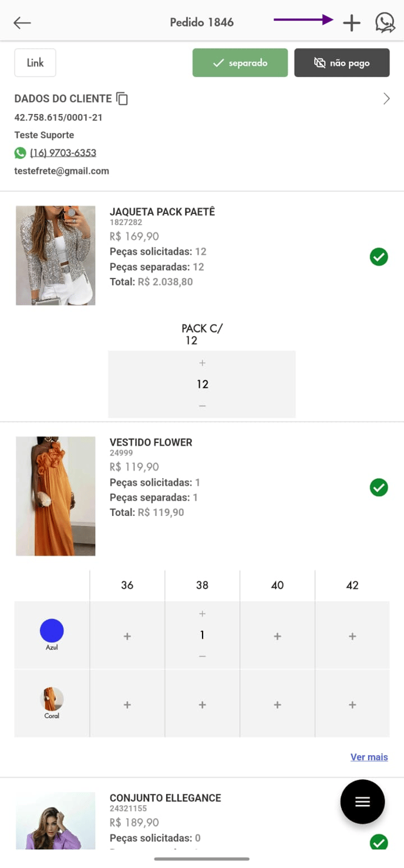Expand Vestido Flower with 'Ver mais'

point(369,757)
